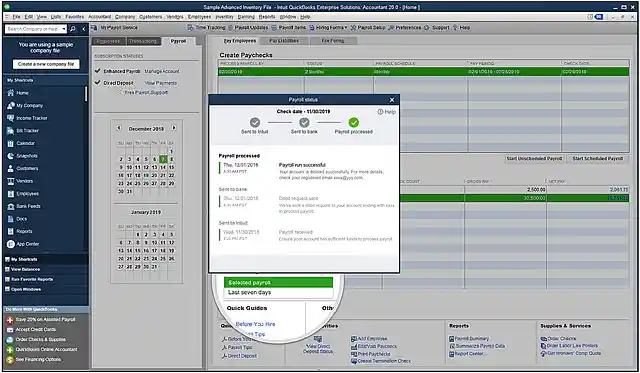
Task: Click the magnifier search icon
Action: [x=73, y=29]
